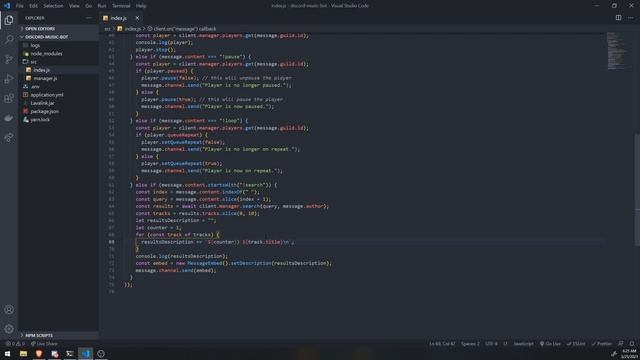Click the code minimap preview
640x360 pixels.
(x=616, y=51)
